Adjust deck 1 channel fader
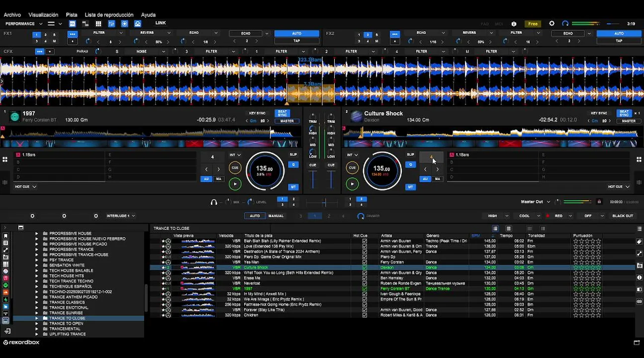Viewport: 644px width, 358px height. pyautogui.click(x=313, y=179)
